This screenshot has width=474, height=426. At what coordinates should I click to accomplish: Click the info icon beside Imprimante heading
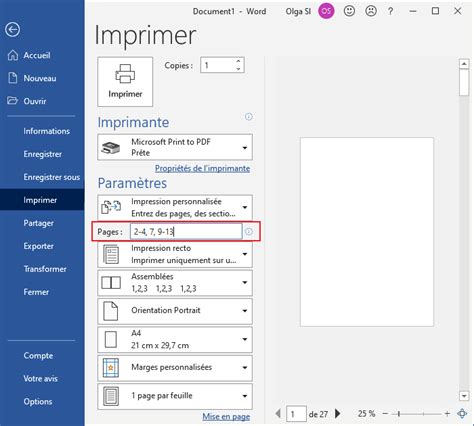tap(249, 117)
